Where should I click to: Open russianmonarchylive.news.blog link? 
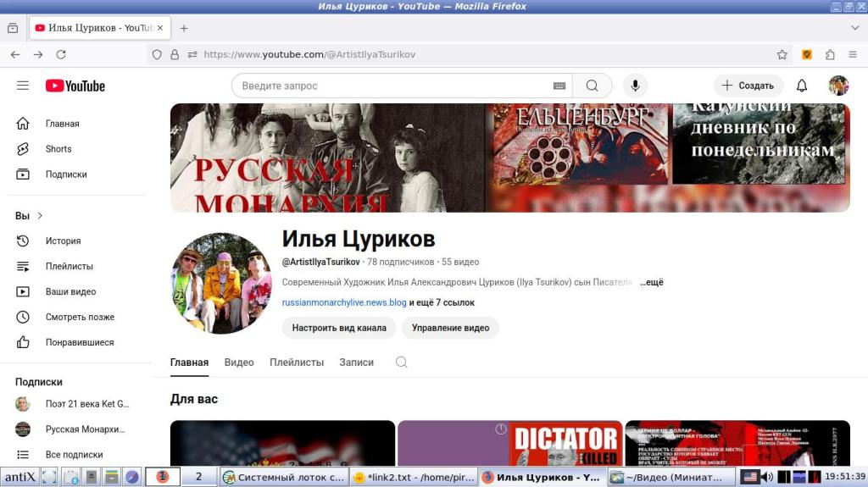click(x=344, y=302)
